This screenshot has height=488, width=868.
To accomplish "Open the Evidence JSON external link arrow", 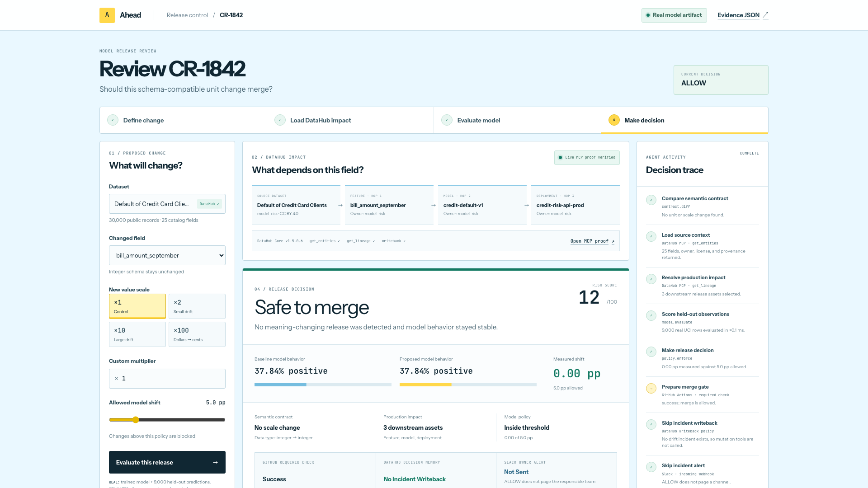I will coord(765,15).
